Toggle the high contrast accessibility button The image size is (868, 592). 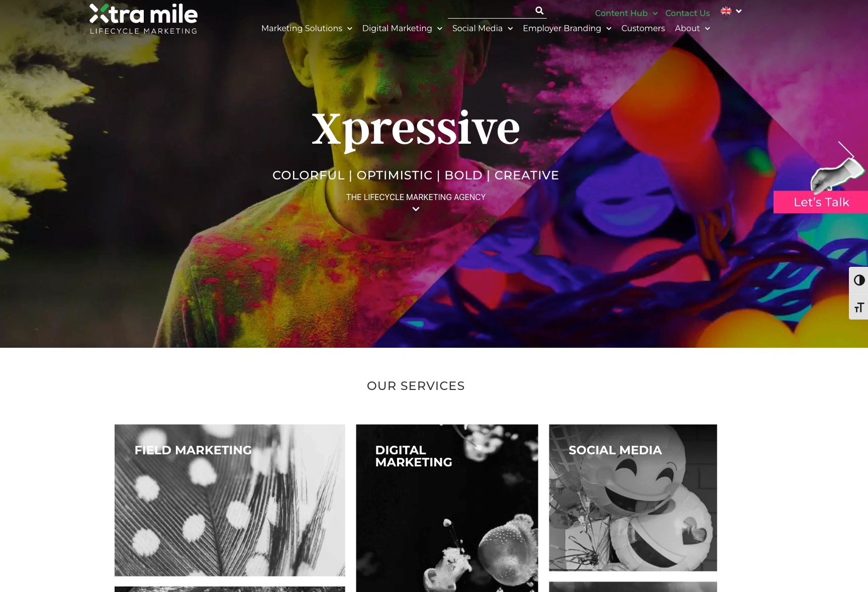tap(859, 280)
